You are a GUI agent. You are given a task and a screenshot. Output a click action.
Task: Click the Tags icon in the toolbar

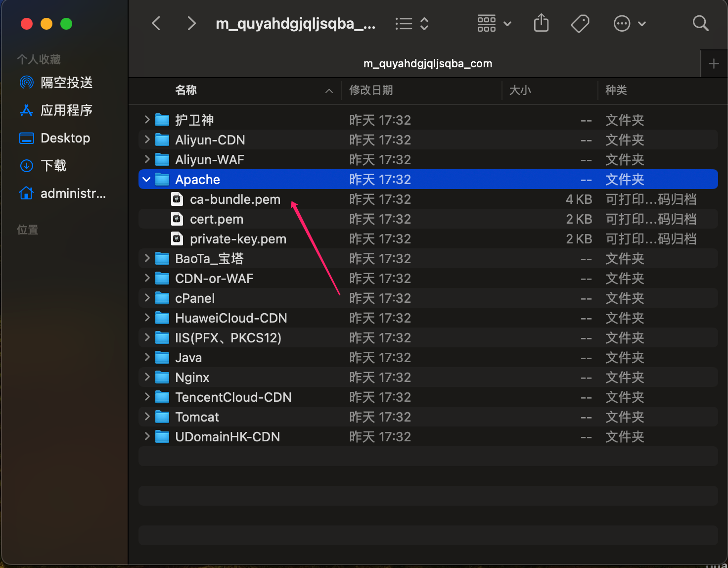[580, 23]
